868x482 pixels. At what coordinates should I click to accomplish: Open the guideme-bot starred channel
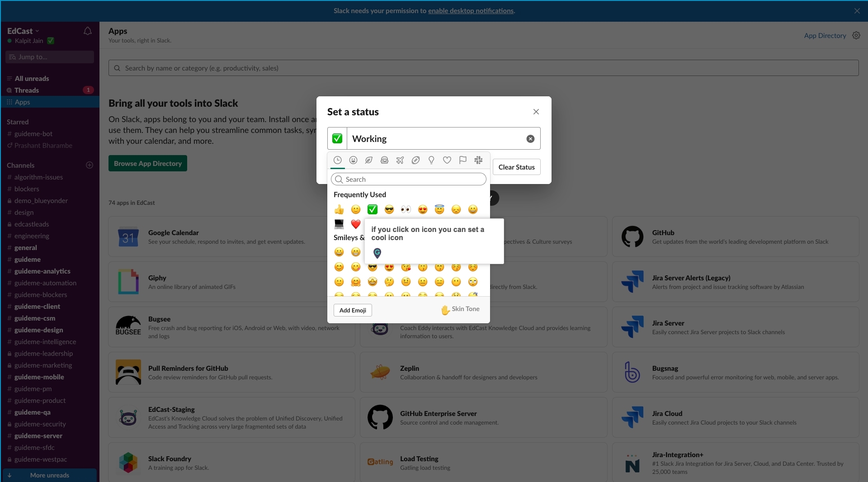(50, 134)
